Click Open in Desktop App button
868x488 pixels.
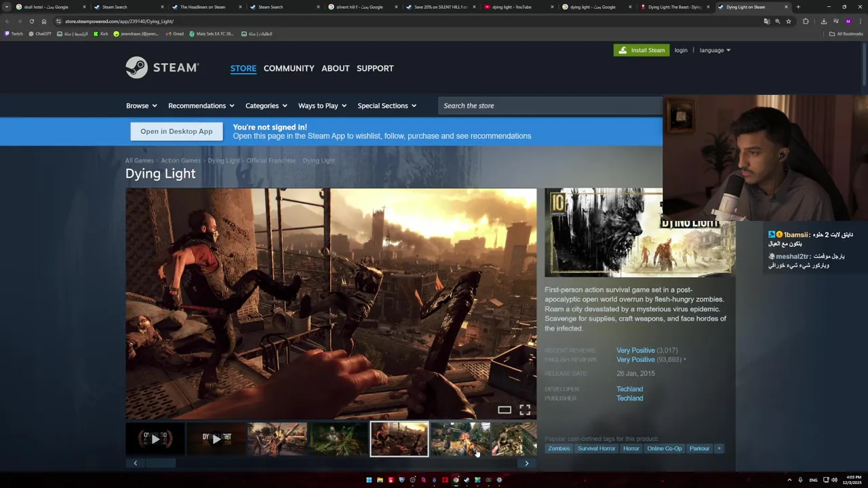point(176,131)
